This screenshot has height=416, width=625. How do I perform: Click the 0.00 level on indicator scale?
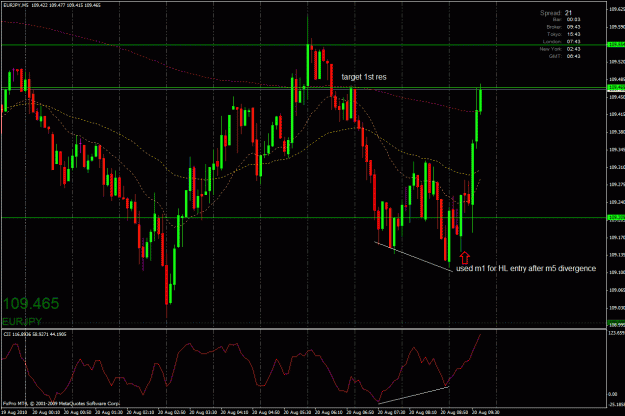click(x=613, y=394)
